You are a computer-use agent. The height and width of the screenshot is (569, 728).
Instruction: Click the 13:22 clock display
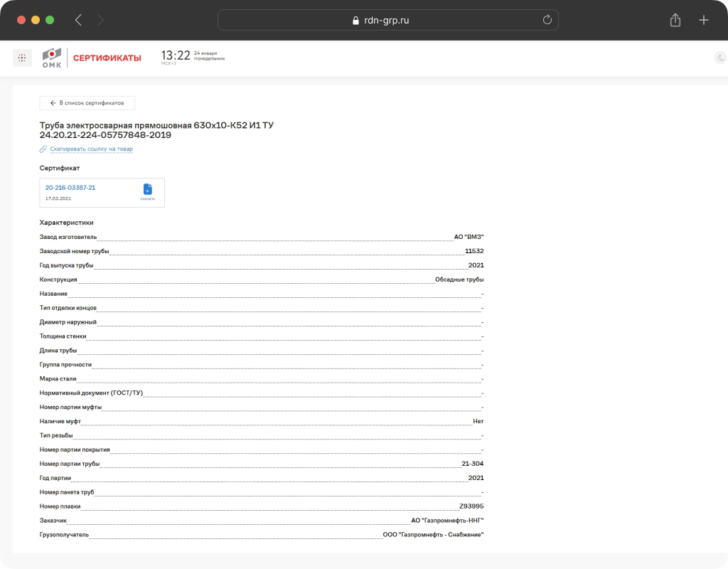click(x=176, y=55)
